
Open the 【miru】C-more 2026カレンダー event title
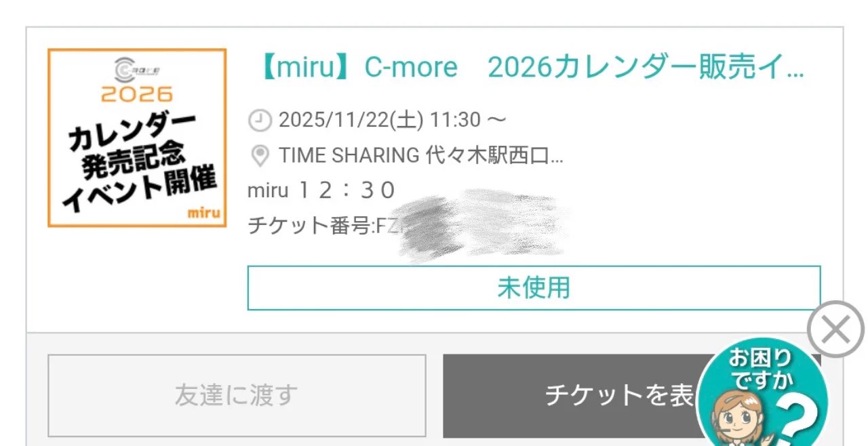[x=532, y=68]
